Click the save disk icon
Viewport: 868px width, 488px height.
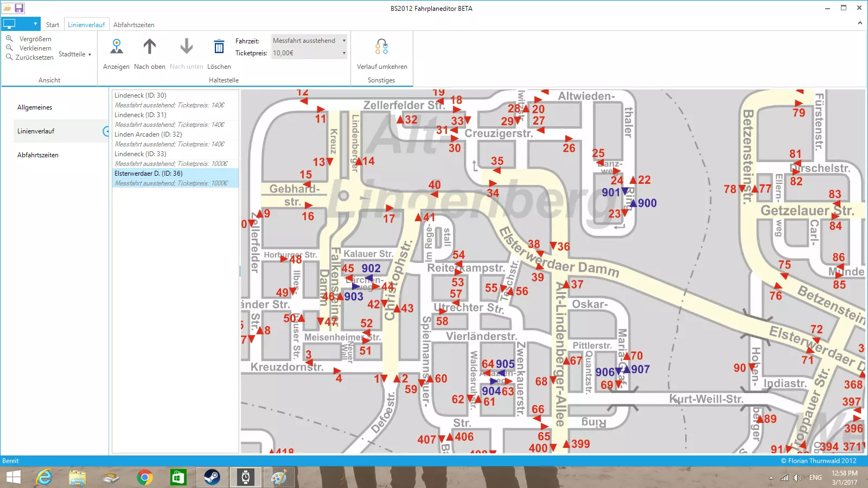(19, 8)
